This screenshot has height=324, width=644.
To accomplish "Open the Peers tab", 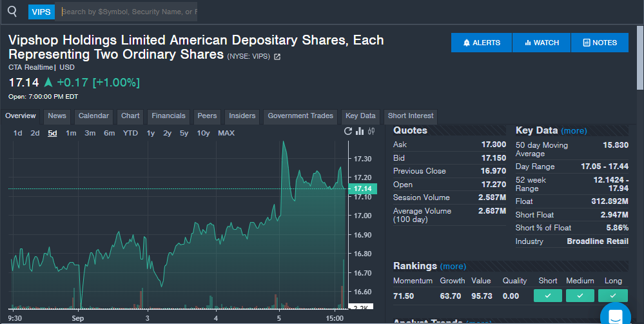I will (x=207, y=116).
